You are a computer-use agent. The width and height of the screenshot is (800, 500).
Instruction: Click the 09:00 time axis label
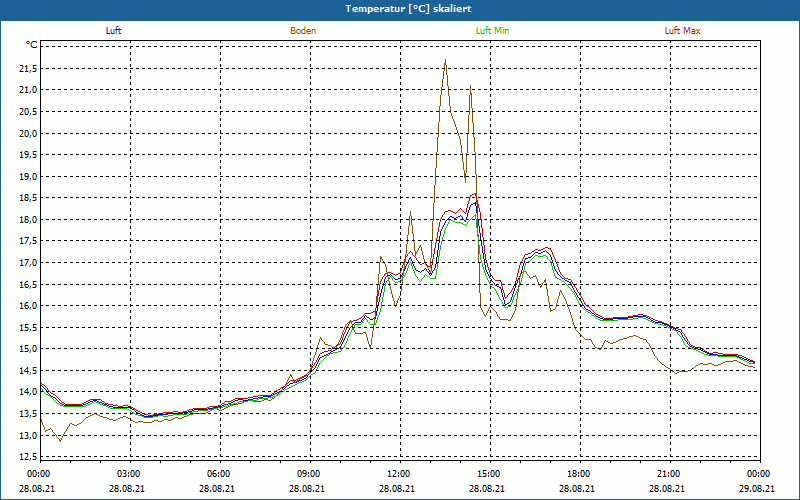310,474
